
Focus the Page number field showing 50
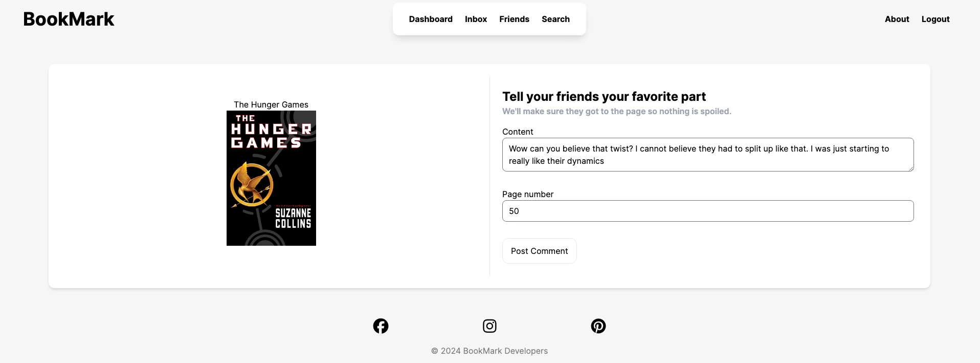(708, 211)
